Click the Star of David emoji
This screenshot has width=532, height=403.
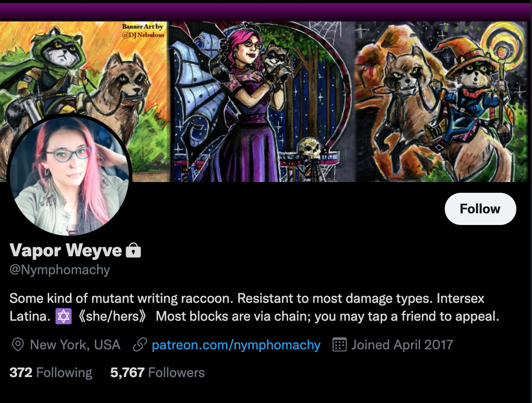(64, 316)
